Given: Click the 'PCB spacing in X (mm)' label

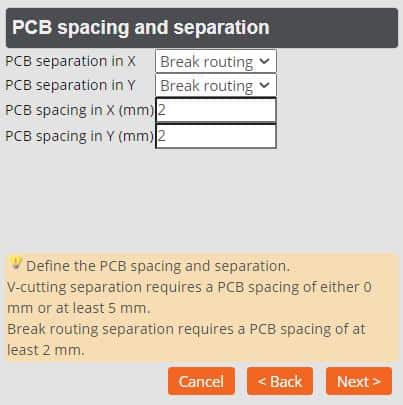Looking at the screenshot, I should point(79,110).
